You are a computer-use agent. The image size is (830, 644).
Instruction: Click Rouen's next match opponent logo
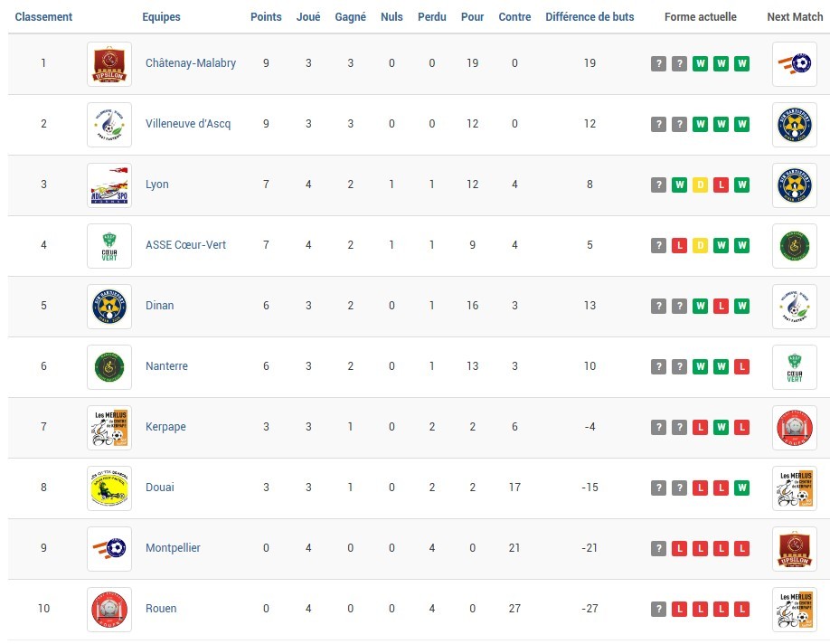pos(795,609)
